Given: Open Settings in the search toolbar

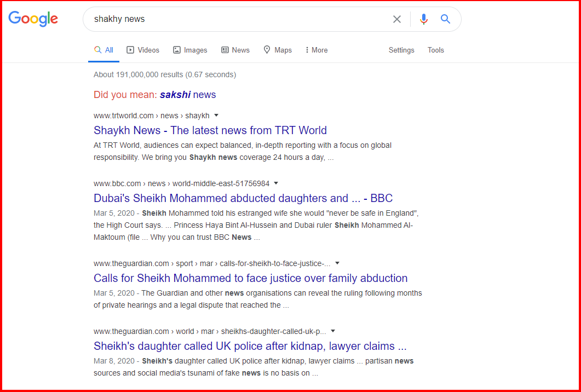Looking at the screenshot, I should pos(401,50).
